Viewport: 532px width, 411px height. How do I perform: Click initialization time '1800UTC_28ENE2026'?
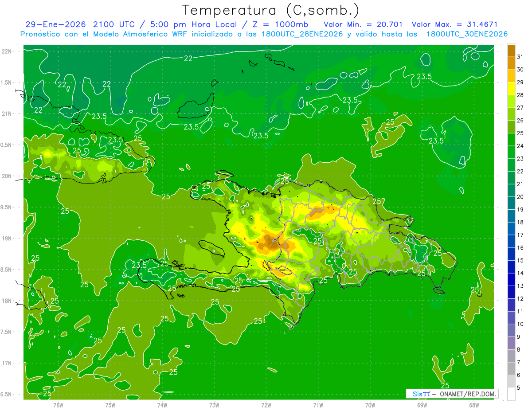coord(302,34)
